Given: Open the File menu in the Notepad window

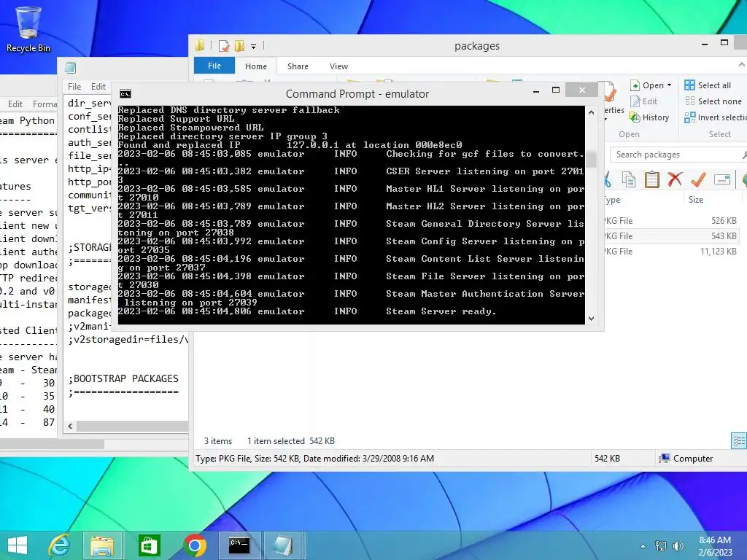Looking at the screenshot, I should (74, 87).
